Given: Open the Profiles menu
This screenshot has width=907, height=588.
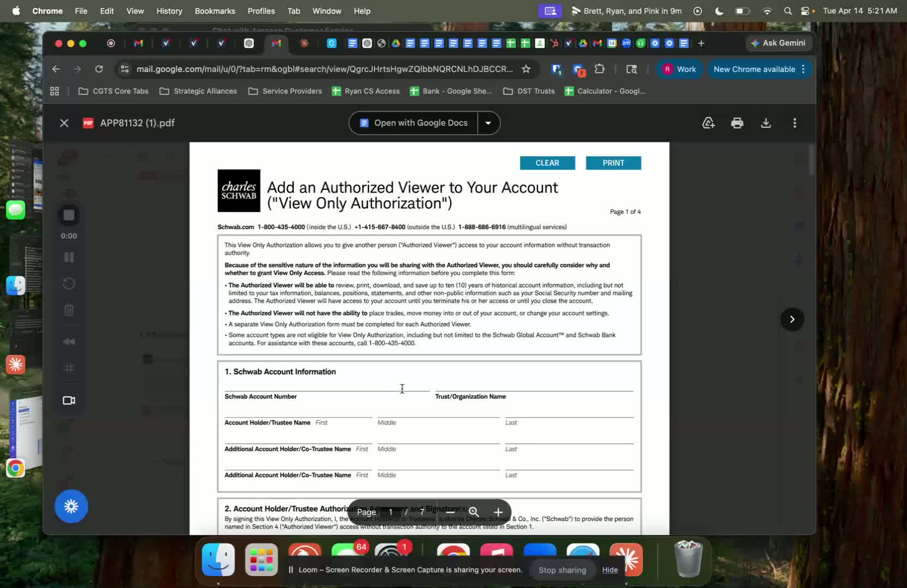Looking at the screenshot, I should 261,11.
